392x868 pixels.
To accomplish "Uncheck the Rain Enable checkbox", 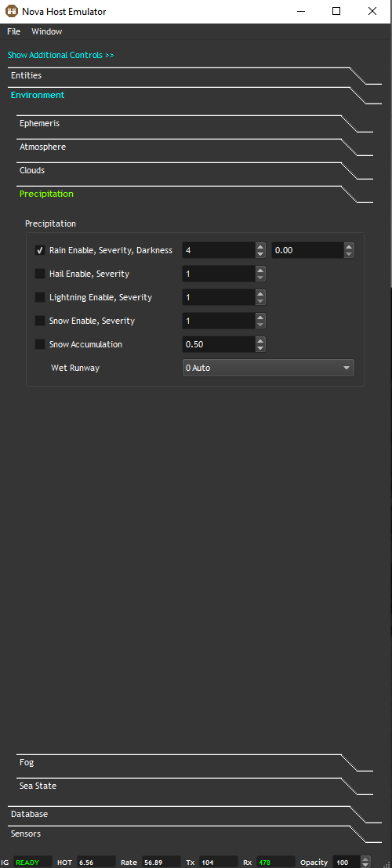I will [x=40, y=250].
